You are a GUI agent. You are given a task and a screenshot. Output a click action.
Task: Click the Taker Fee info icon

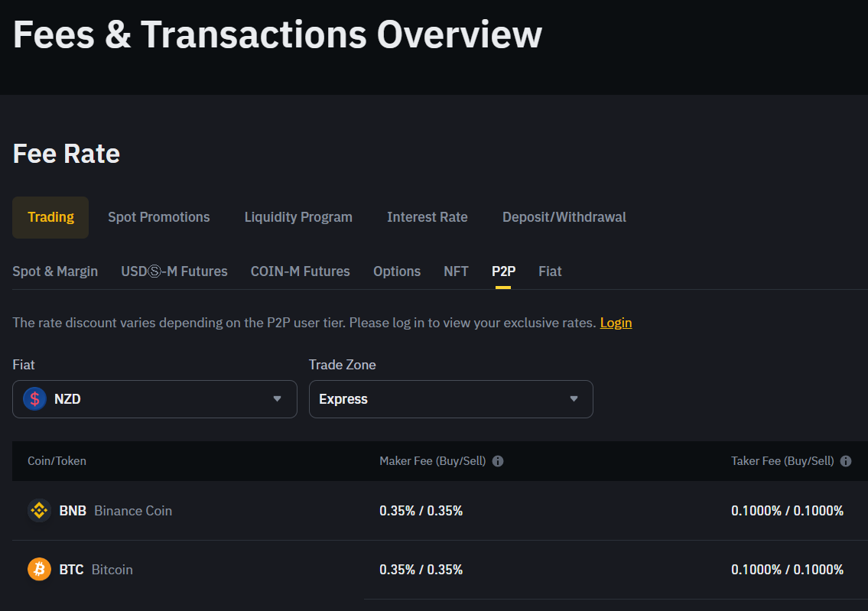pos(846,461)
